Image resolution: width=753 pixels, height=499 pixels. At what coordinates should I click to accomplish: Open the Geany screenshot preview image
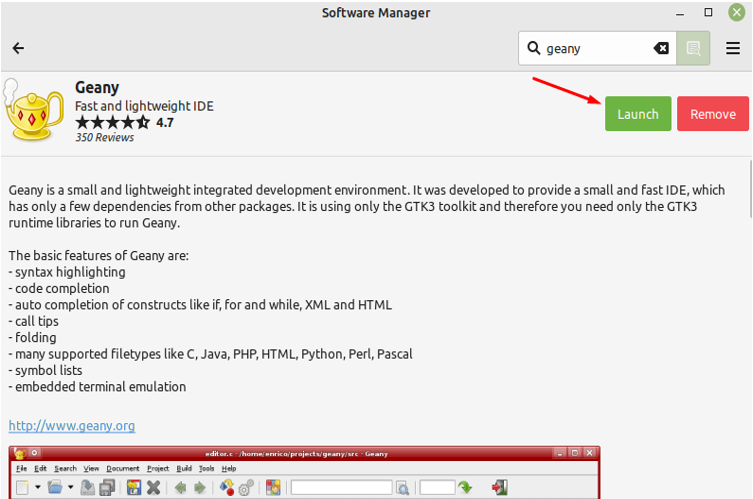(304, 472)
